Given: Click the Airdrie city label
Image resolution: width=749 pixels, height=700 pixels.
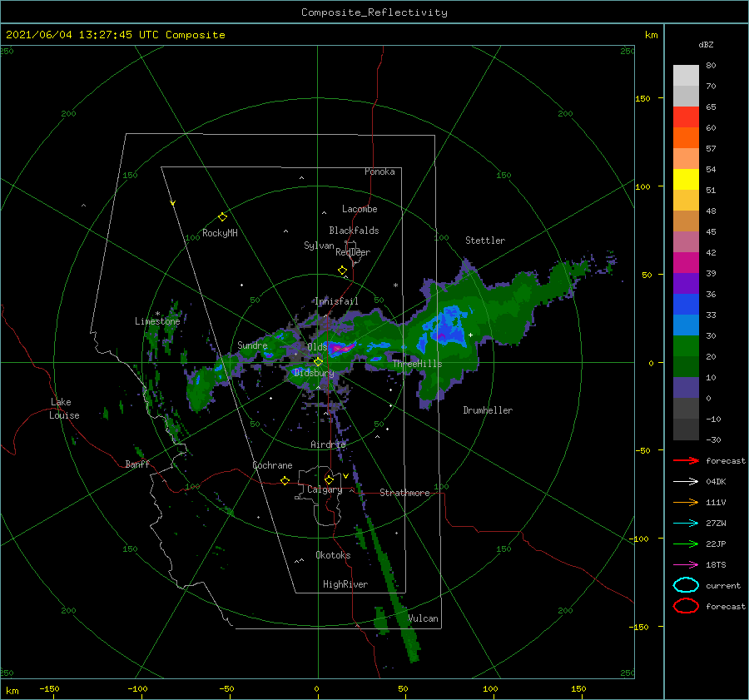Looking at the screenshot, I should coord(328,444).
